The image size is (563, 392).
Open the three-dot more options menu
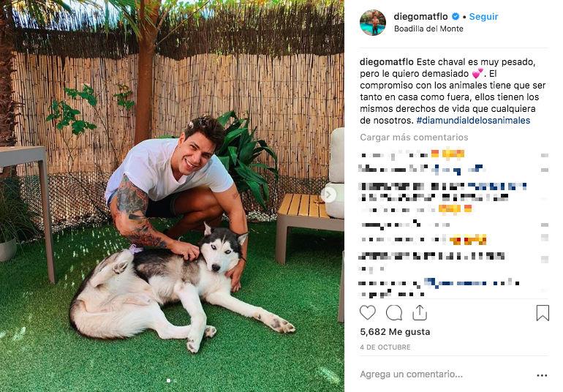tap(542, 375)
